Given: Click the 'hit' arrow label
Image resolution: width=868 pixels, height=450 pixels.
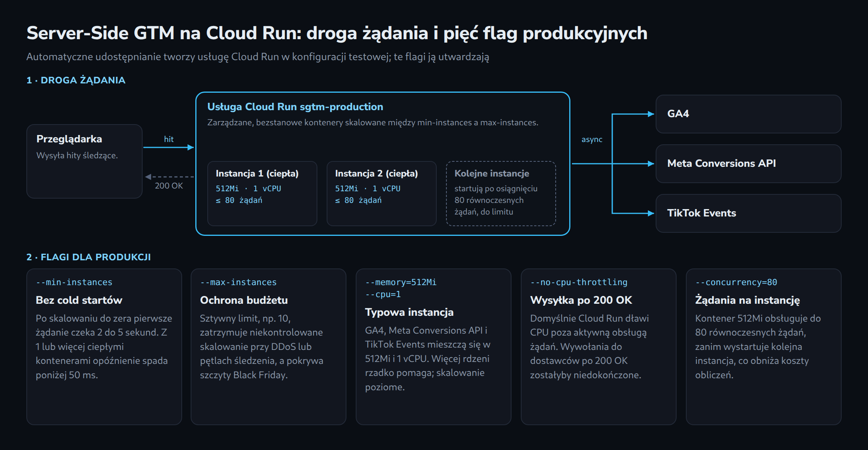Looking at the screenshot, I should point(169,139).
